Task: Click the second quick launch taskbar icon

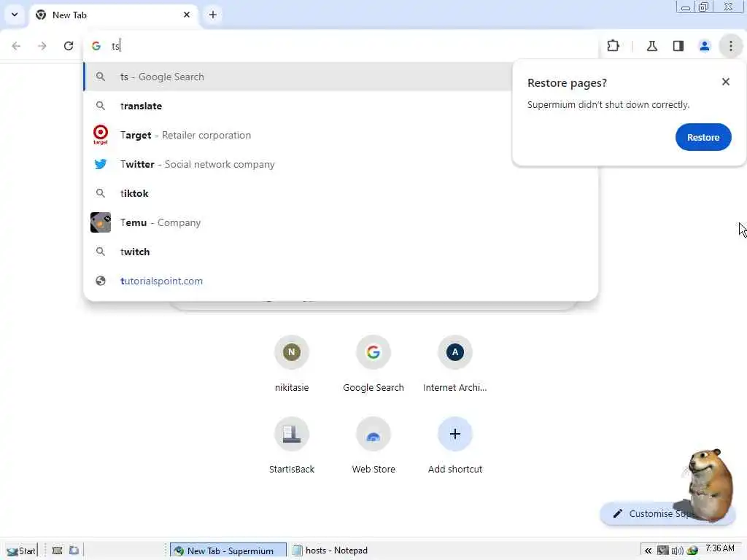Action: click(x=74, y=551)
